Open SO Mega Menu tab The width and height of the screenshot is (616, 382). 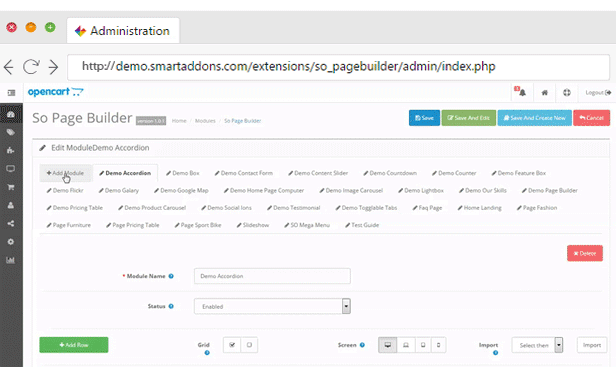pyautogui.click(x=307, y=225)
